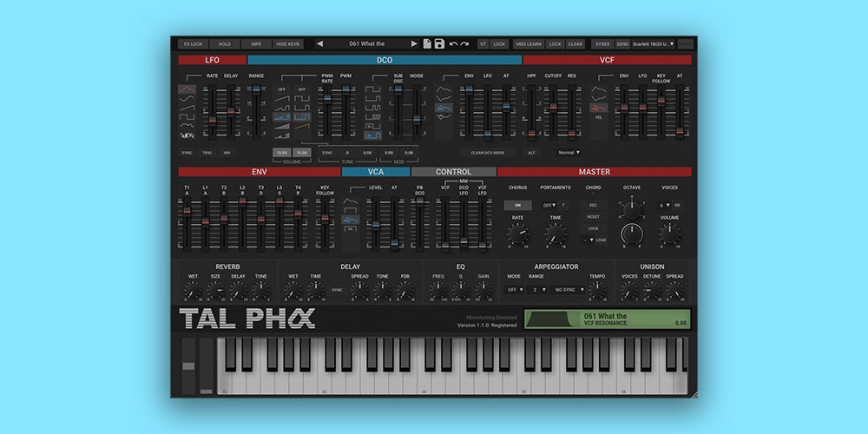The width and height of the screenshot is (868, 434).
Task: Click the master VOLUME knob
Action: tap(670, 234)
